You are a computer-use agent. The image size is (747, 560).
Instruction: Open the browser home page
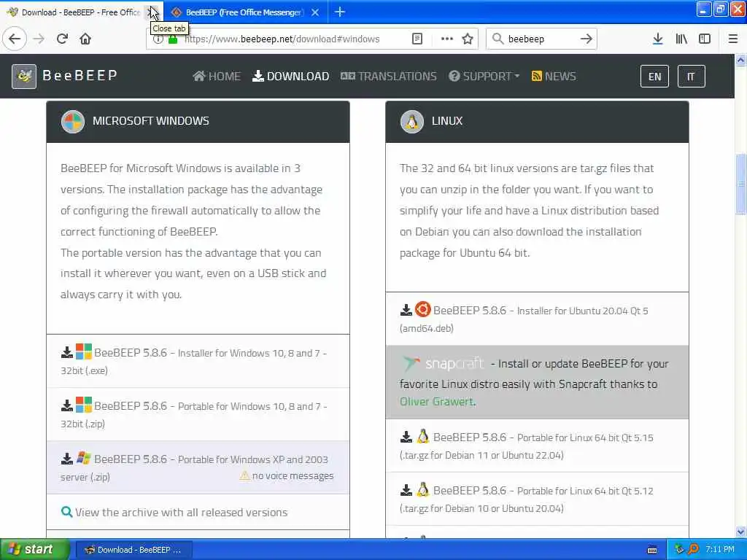85,39
